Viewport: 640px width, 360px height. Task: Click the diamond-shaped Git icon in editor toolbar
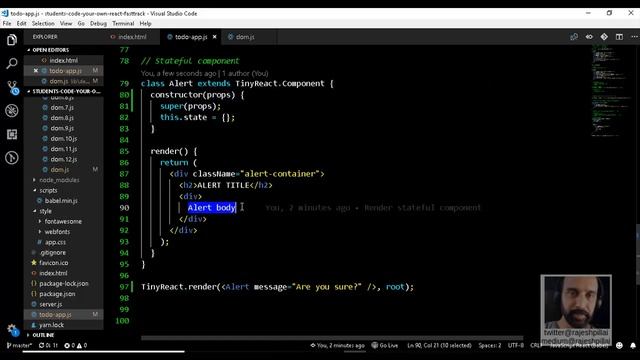click(x=604, y=37)
